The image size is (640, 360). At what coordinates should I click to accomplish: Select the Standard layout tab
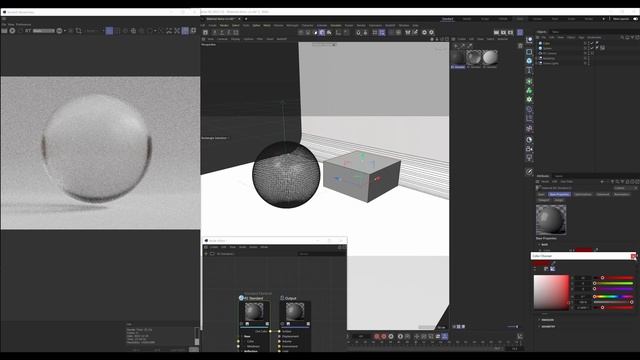[x=447, y=19]
